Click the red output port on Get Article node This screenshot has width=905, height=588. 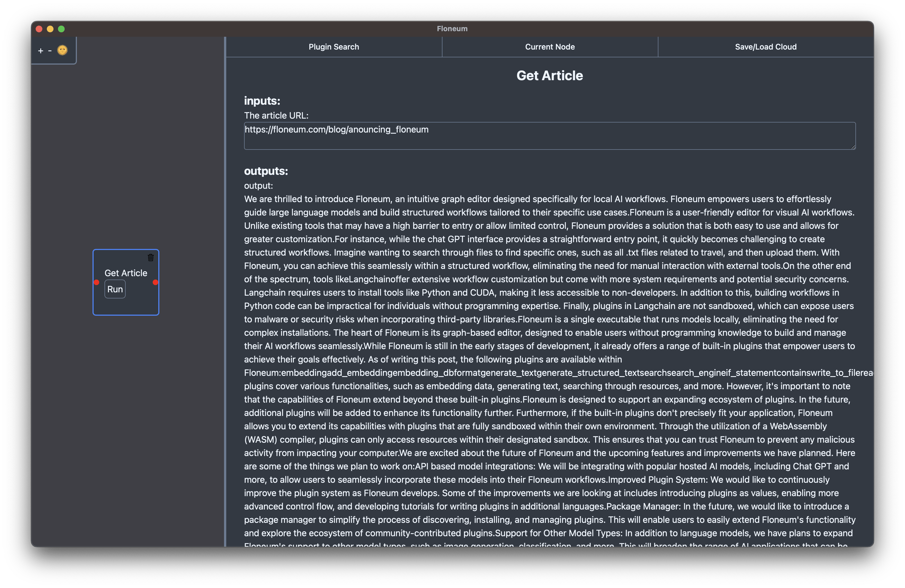coord(155,282)
